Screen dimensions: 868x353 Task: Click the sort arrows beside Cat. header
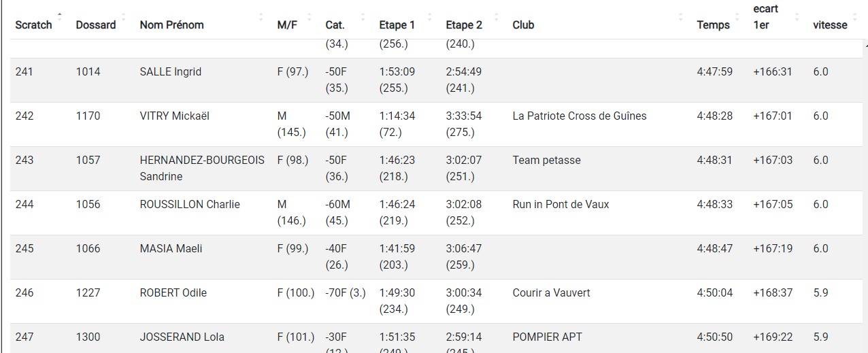363,16
